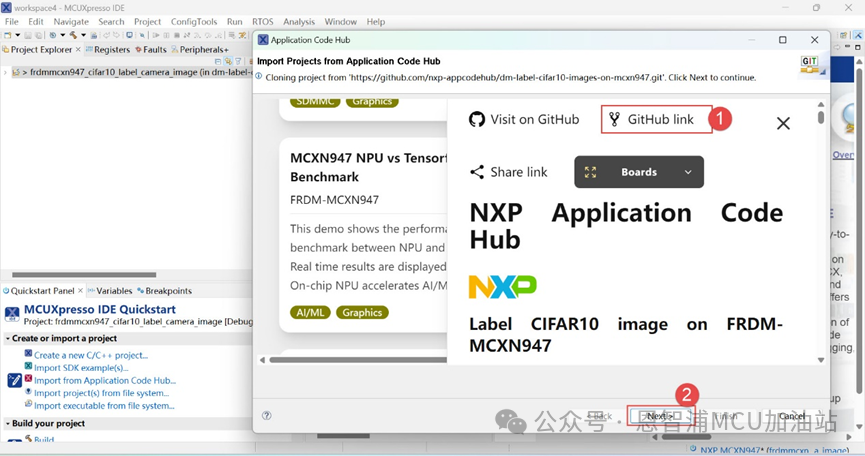Click the Save toolbar icon

pos(28,35)
